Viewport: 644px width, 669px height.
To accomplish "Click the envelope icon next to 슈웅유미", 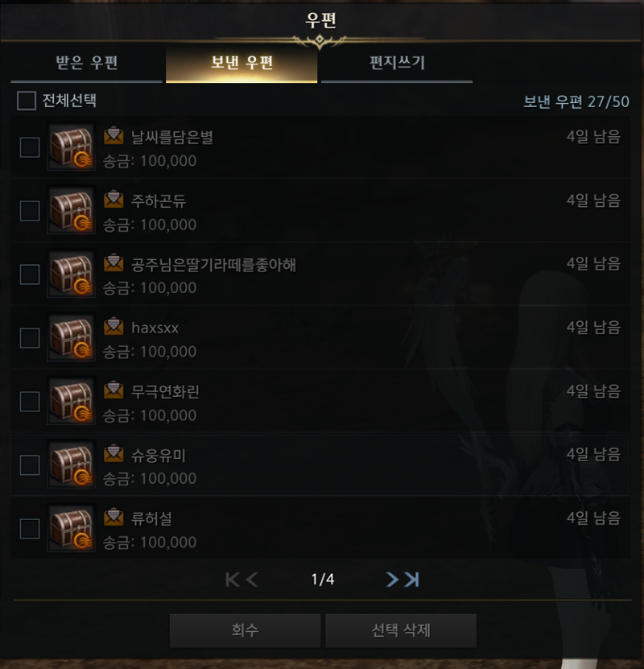I will (114, 454).
